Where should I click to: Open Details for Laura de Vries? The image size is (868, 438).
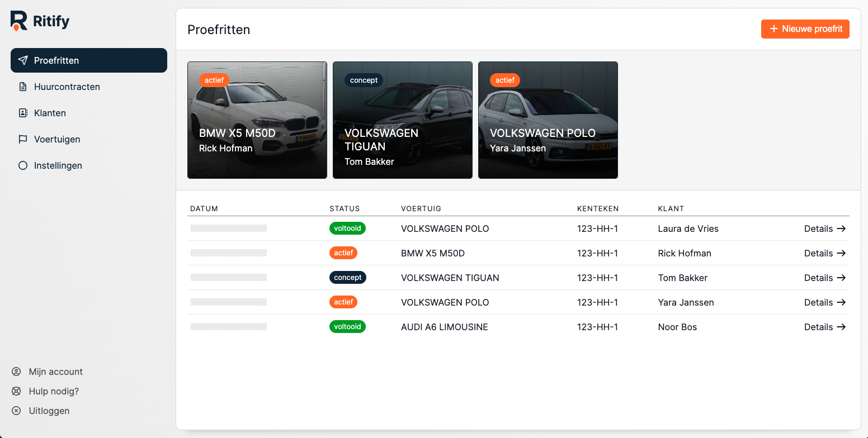coord(825,228)
